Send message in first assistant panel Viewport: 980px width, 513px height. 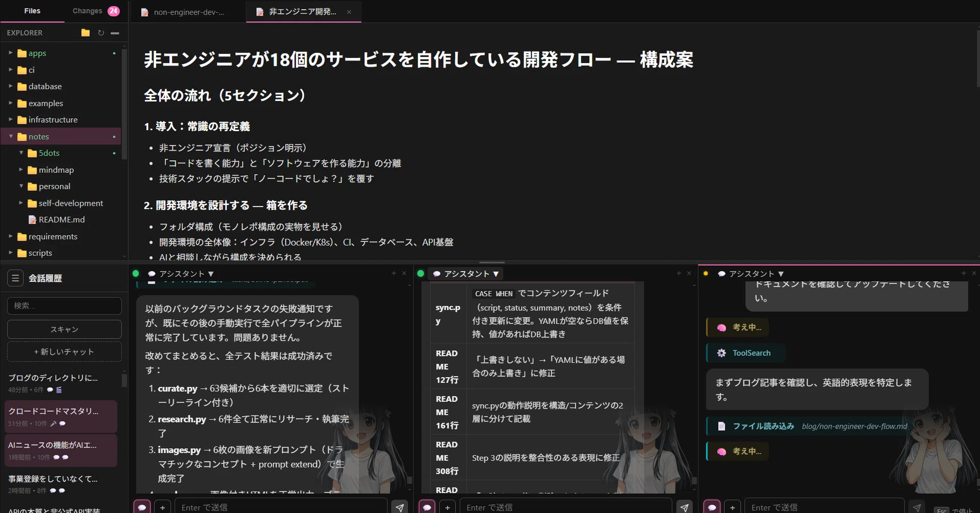[x=400, y=507]
